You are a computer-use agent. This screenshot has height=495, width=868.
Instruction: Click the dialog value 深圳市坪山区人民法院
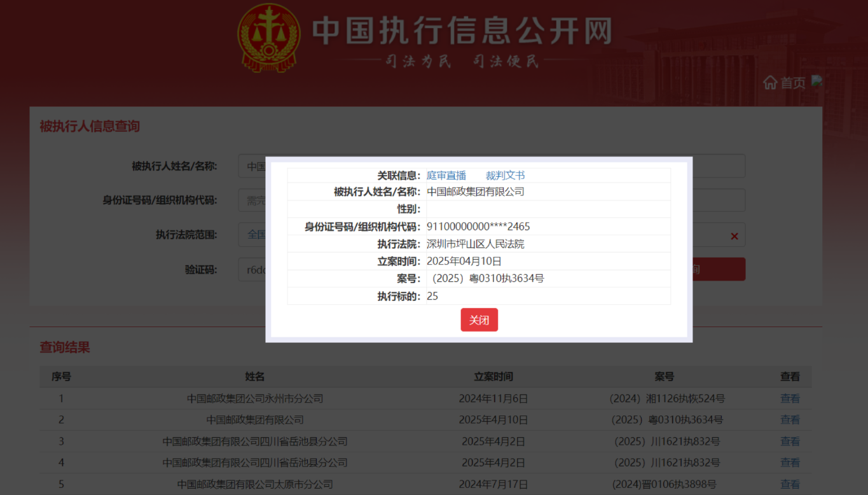476,244
